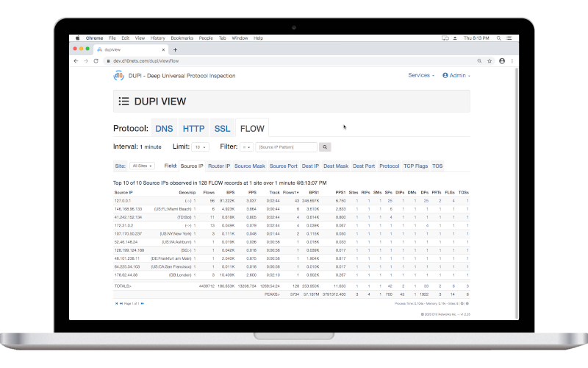Click TOTALS SPs value 42
Viewport: 588px width, 368px height.
pyautogui.click(x=390, y=286)
